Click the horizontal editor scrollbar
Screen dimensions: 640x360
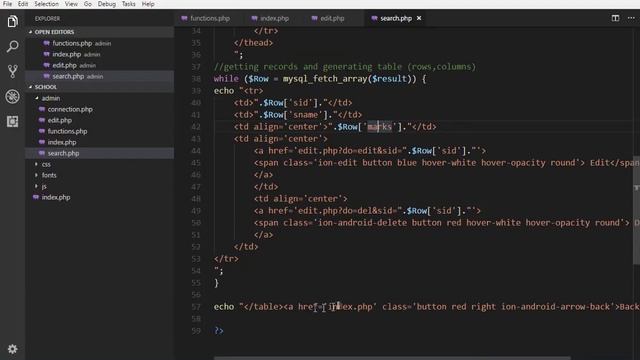392,358
